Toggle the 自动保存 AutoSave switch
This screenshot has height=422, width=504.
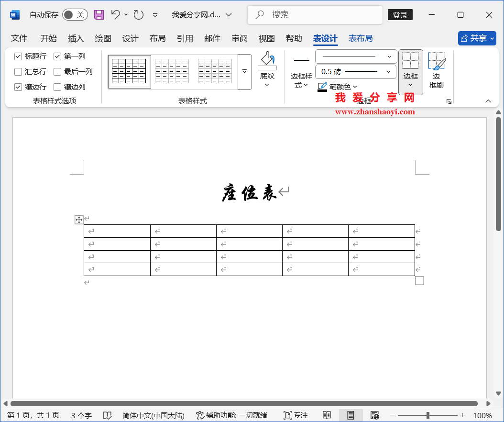[x=75, y=15]
